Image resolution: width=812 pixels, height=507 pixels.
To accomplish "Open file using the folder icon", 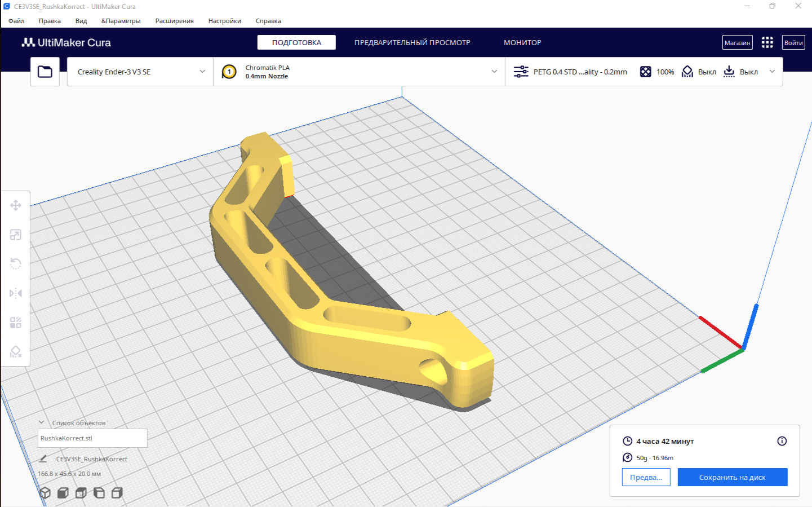I will coord(45,72).
